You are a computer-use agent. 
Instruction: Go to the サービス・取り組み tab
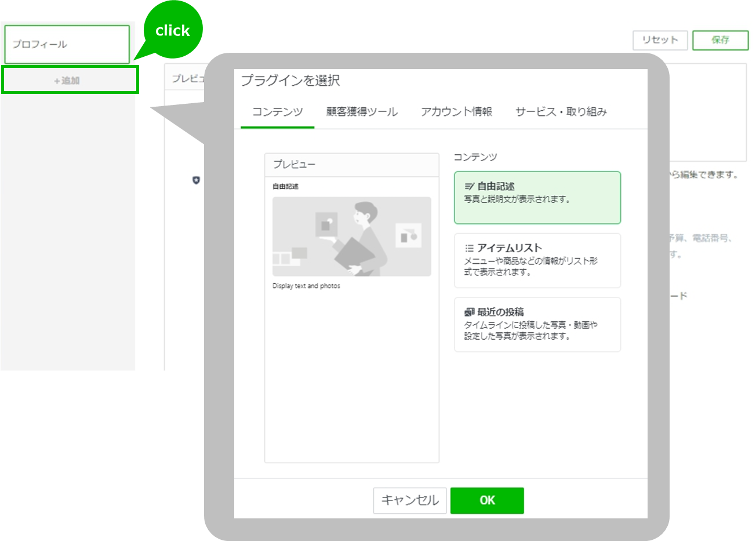pos(561,112)
